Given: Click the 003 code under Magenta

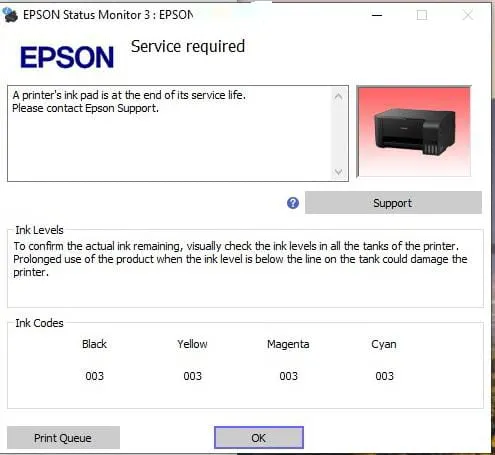Looking at the screenshot, I should 289,376.
